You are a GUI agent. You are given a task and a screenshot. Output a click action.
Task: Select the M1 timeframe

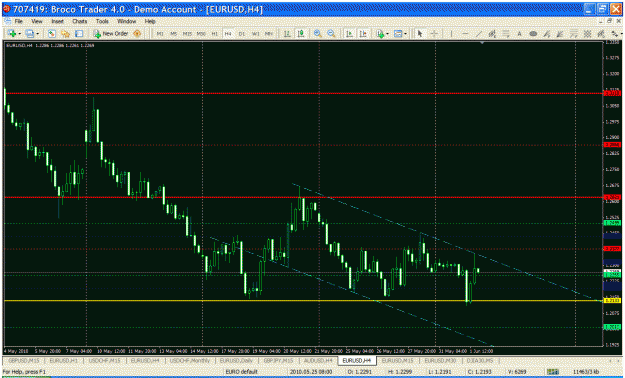click(160, 34)
